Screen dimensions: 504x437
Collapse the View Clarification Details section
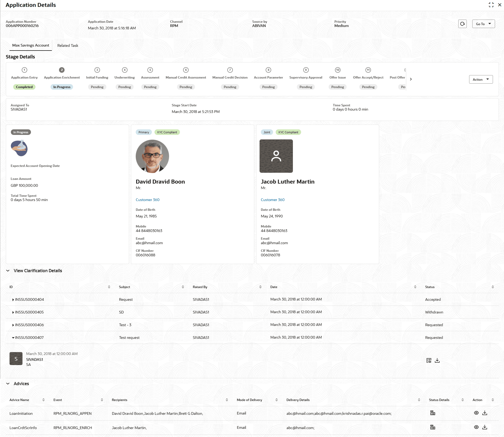(x=8, y=271)
